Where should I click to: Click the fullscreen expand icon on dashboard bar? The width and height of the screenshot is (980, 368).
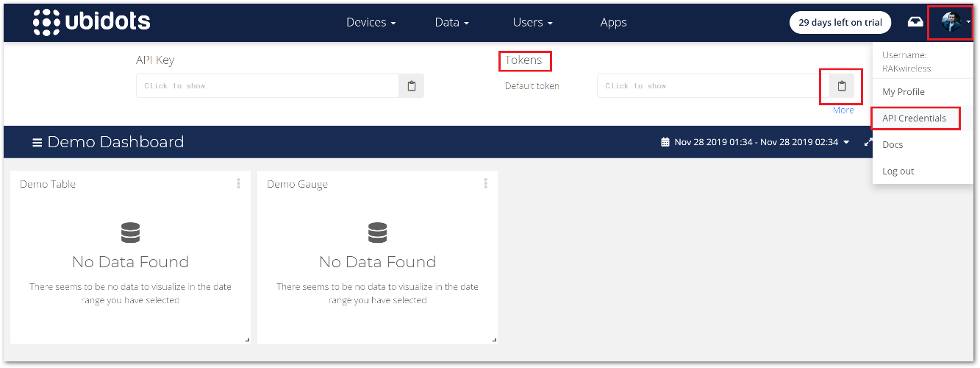(868, 142)
